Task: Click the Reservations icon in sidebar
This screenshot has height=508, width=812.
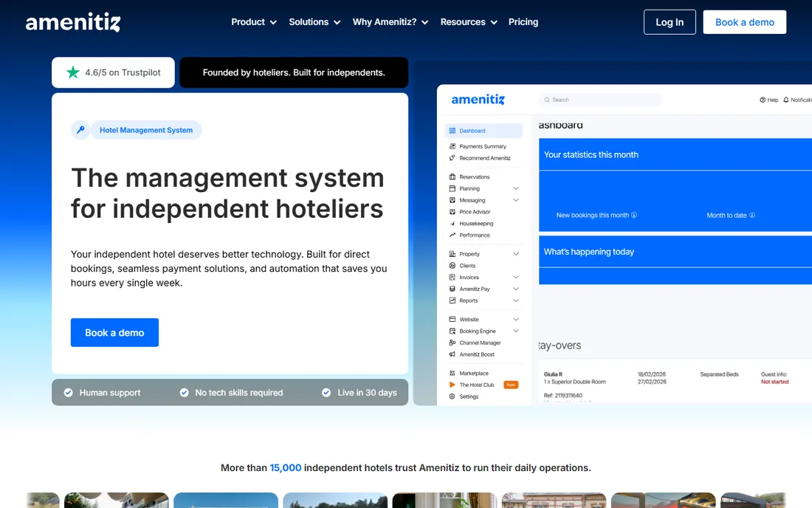Action: 452,176
